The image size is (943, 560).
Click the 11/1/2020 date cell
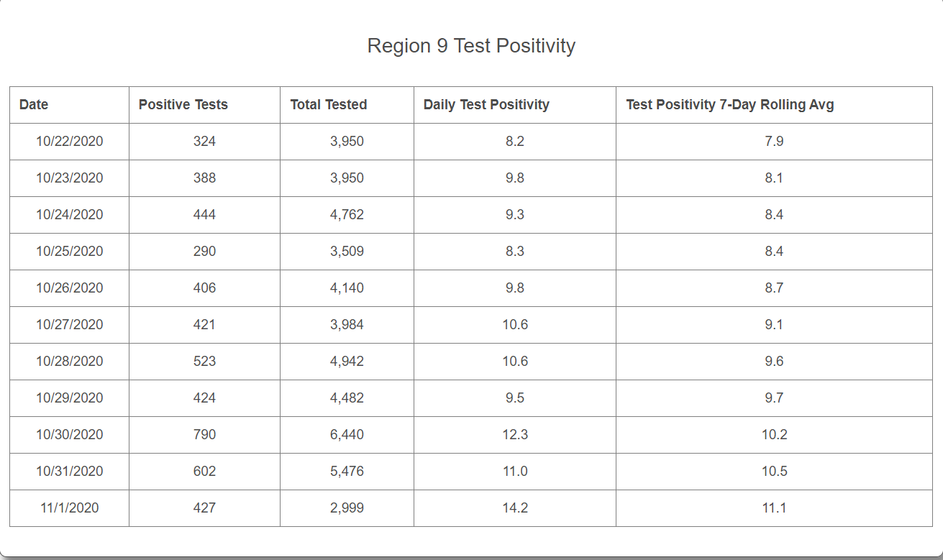(x=70, y=508)
